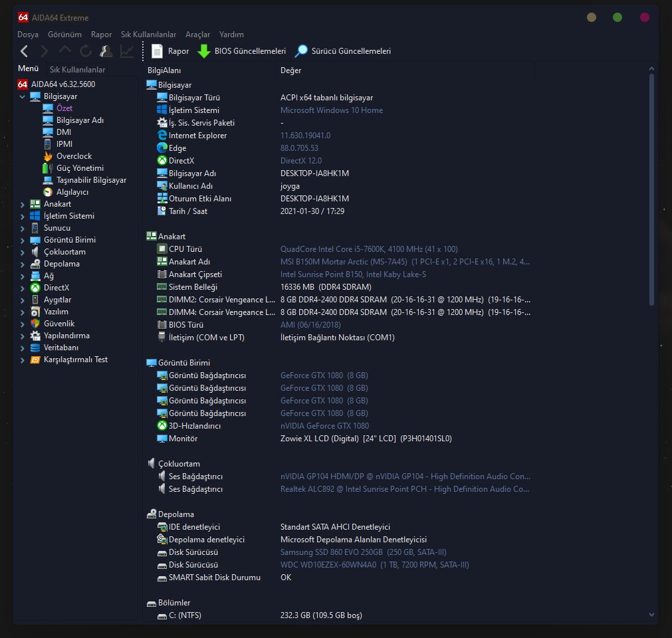Click the Rapor document toolbar button
The height and width of the screenshot is (638, 672).
(x=170, y=51)
